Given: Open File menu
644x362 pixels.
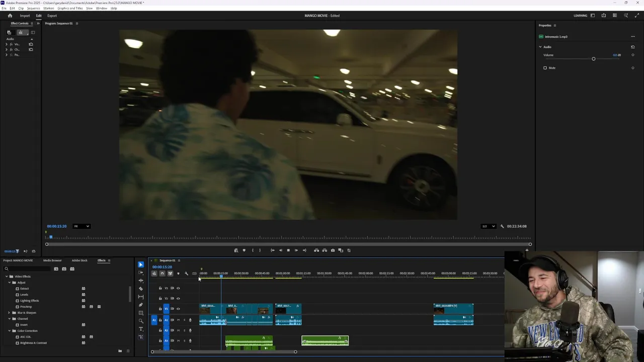Looking at the screenshot, I should click(x=4, y=9).
